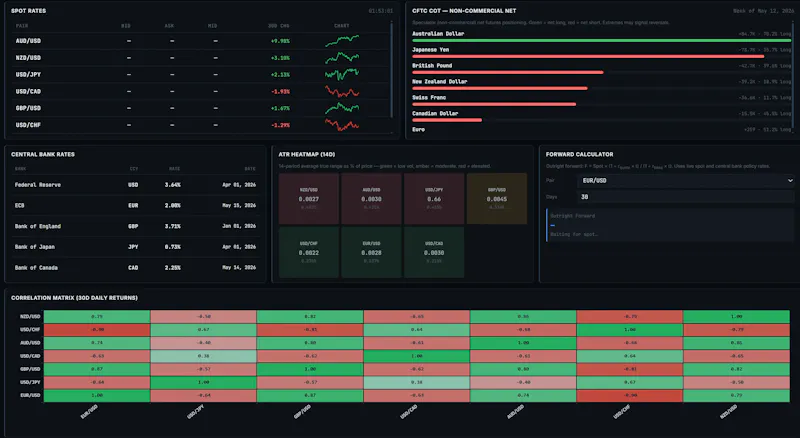Click the PAIR column header in Spot Rates
Viewport: 800px width, 438px height.
click(x=22, y=26)
